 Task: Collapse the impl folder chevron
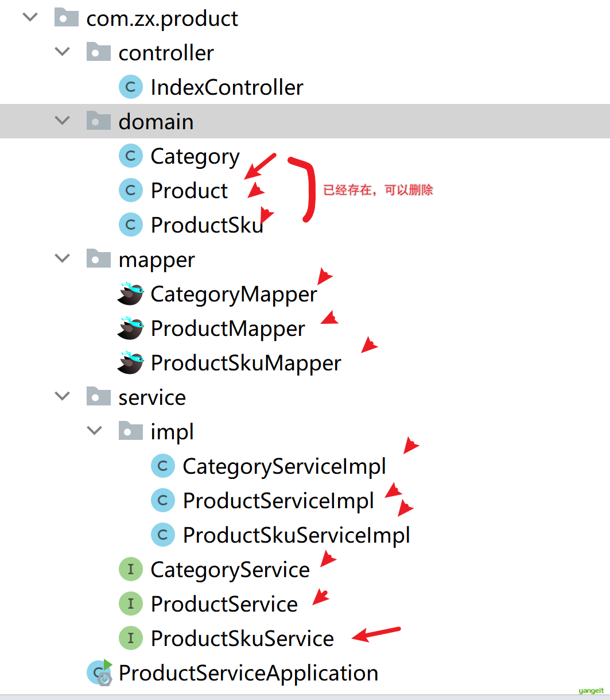pos(94,431)
